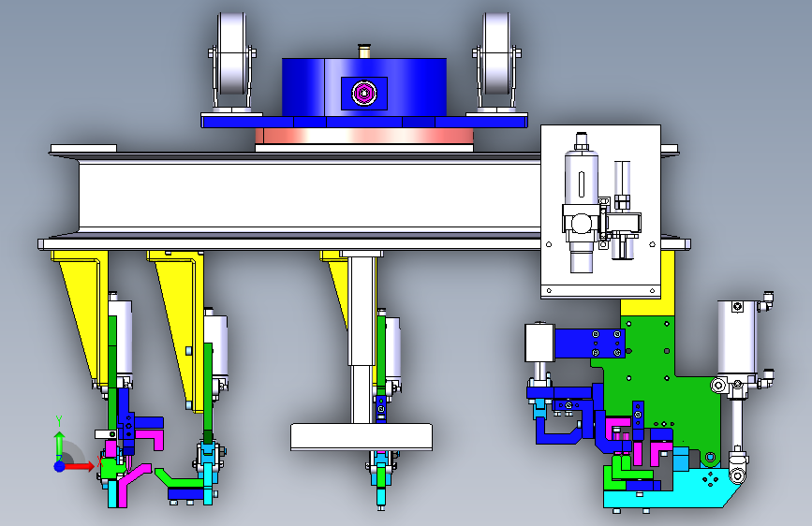Select the blue arm with four screws
812x526 pixels.
(x=590, y=343)
